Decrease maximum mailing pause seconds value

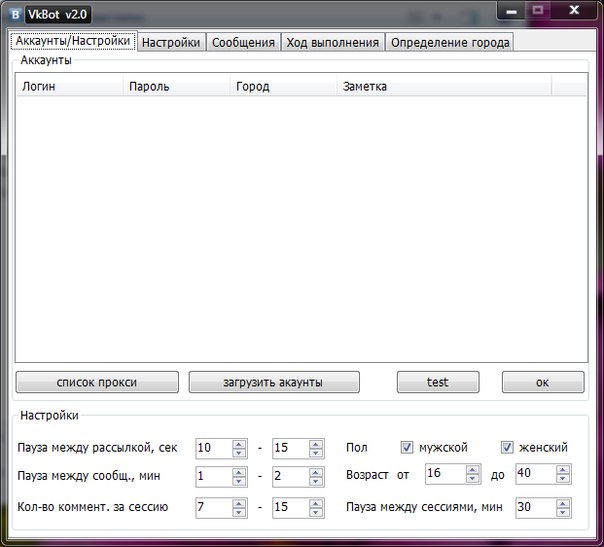click(316, 452)
